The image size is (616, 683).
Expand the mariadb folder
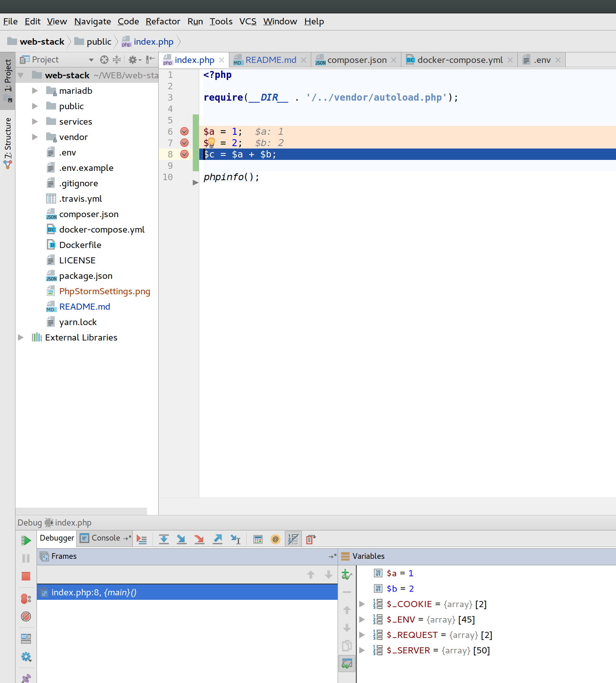pos(35,90)
